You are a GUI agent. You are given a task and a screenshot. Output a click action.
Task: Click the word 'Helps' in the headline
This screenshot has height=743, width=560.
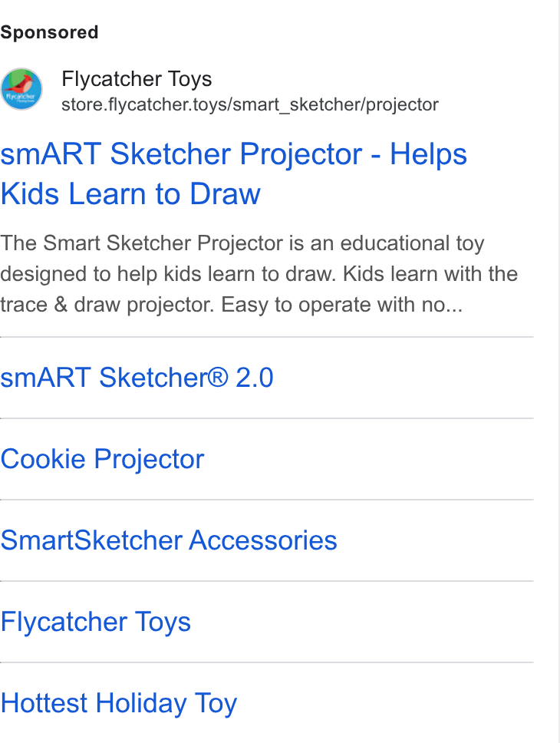coord(428,154)
